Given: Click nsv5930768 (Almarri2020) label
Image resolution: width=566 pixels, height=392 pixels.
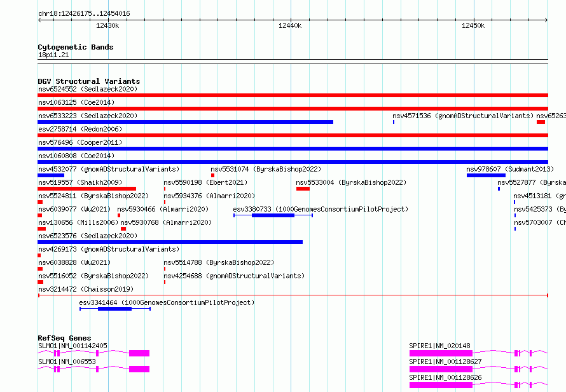Looking at the screenshot, I should click(x=166, y=222).
